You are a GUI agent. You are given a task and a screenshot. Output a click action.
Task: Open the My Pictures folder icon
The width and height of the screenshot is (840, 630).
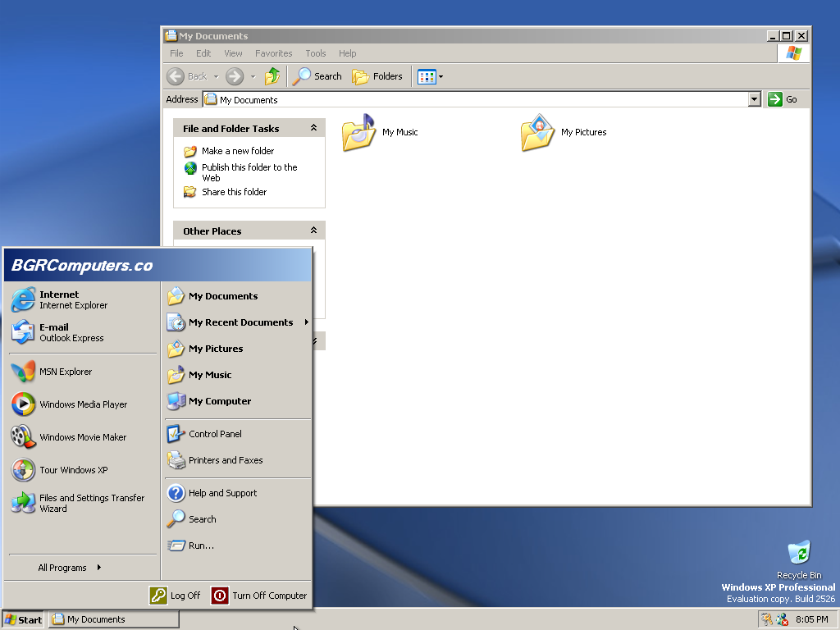coord(538,132)
